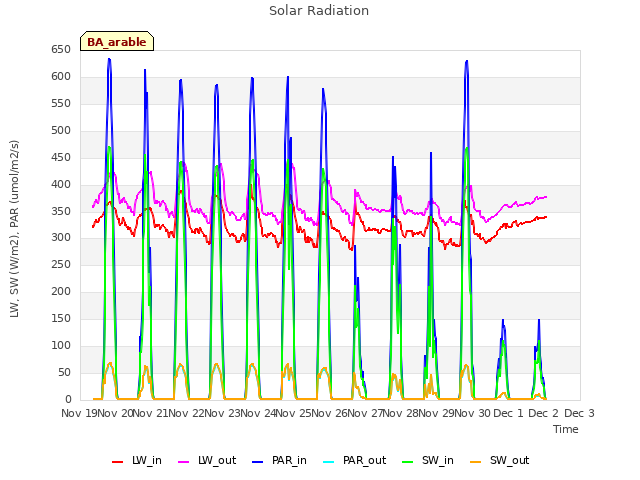Click the green SW_in legend swatch
This screenshot has width=640, height=480.
coord(407,462)
